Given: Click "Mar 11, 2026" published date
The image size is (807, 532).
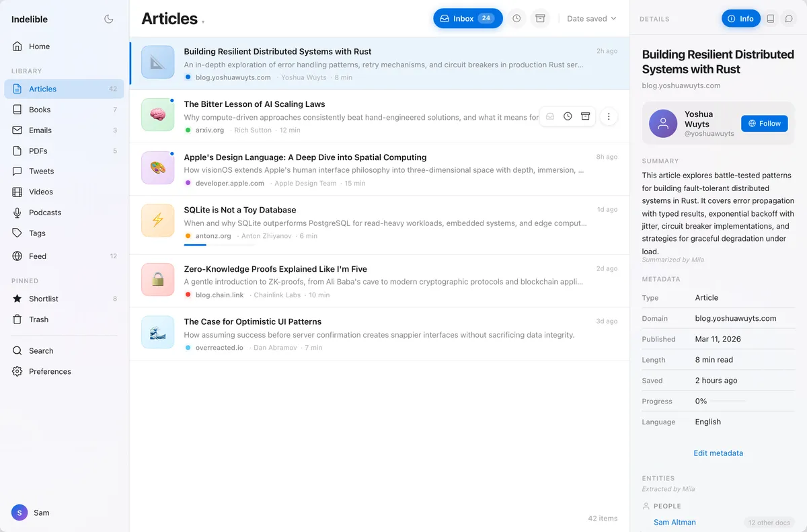Looking at the screenshot, I should click(x=719, y=340).
